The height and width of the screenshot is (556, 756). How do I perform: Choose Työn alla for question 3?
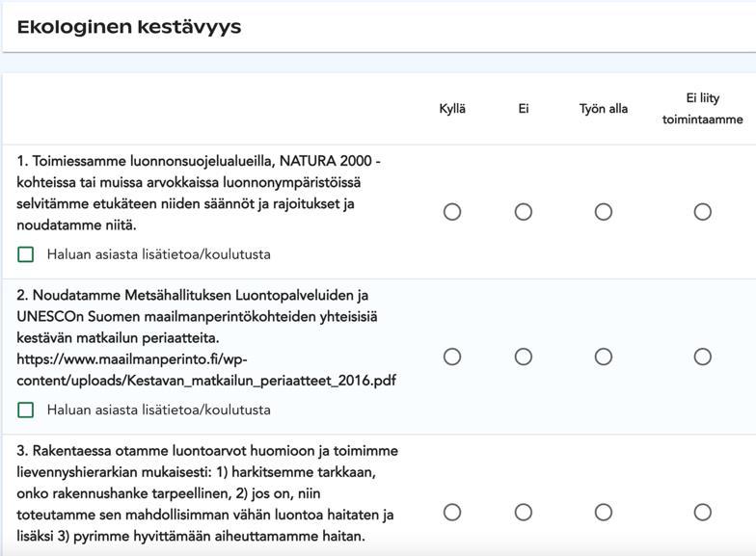pyautogui.click(x=604, y=513)
